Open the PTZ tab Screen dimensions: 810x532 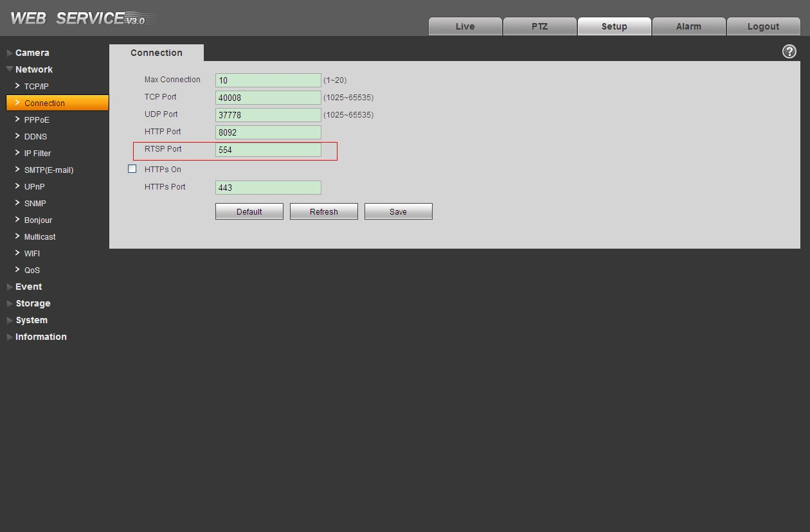539,26
